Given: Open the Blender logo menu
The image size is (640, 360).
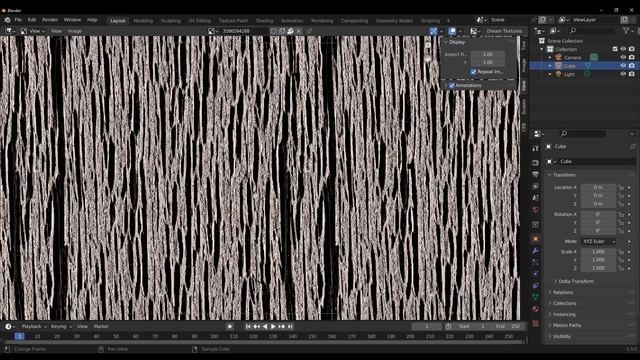Looking at the screenshot, I should (x=7, y=20).
